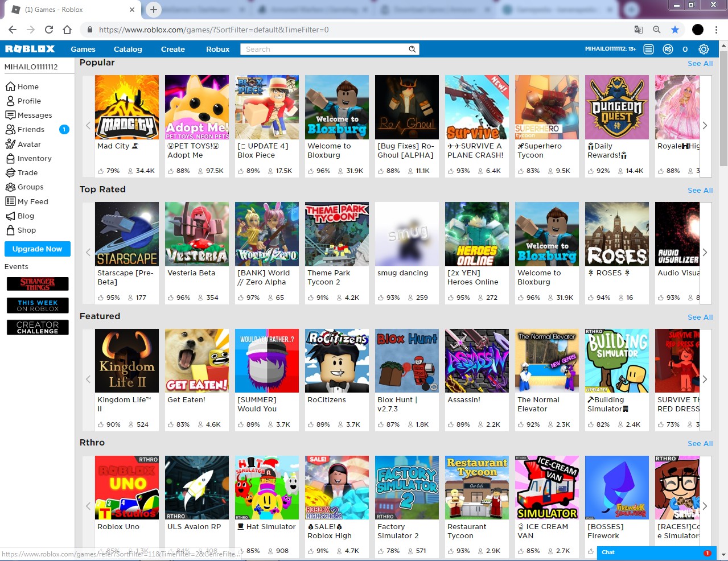Click the Chrome profile avatar
Screen dimensions: 728x561
pos(698,30)
